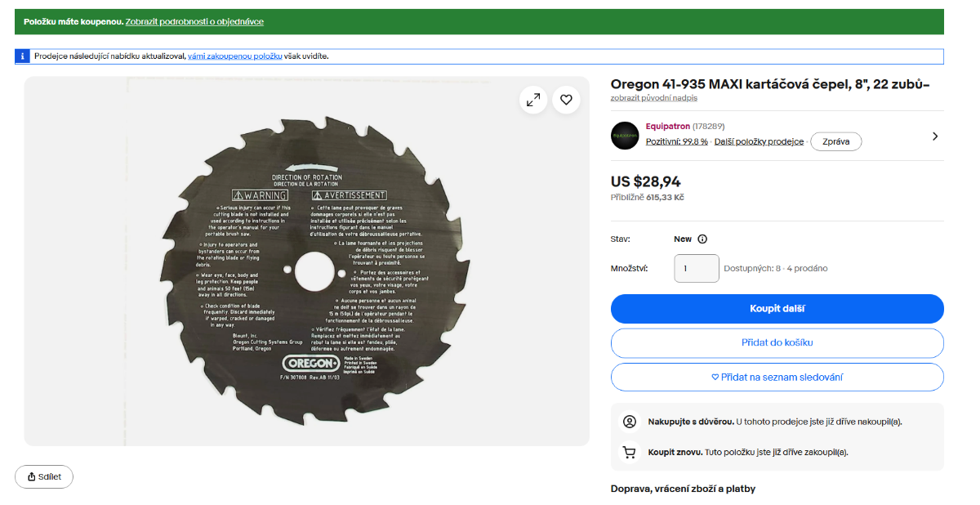The width and height of the screenshot is (980, 505).
Task: Click the Doprava, vrácení zboží a platby heading
Action: click(x=683, y=489)
